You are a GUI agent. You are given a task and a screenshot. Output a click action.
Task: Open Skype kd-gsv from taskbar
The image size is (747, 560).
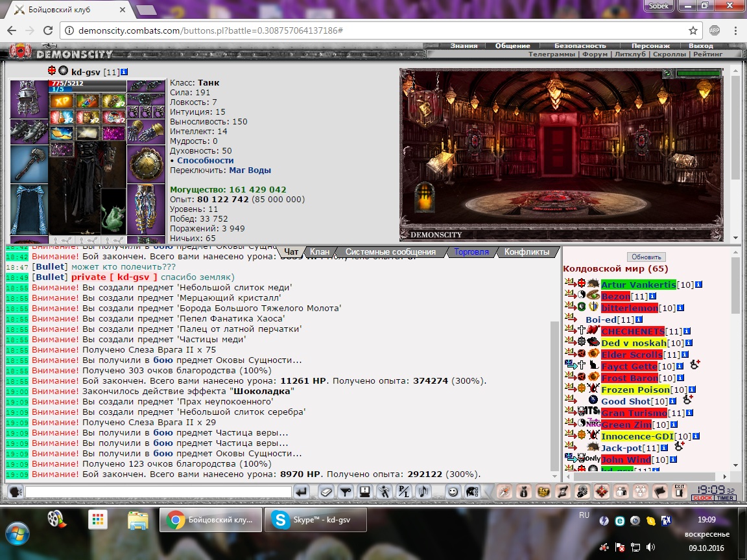click(x=315, y=520)
